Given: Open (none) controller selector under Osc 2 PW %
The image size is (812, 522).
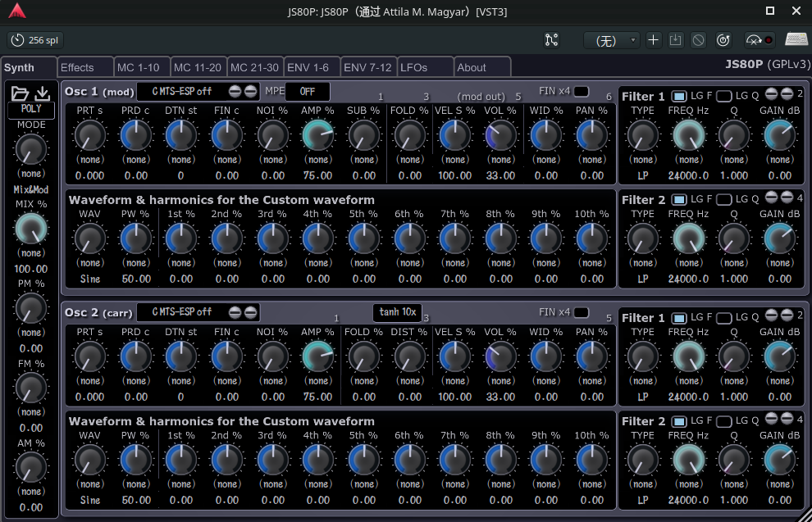Looking at the screenshot, I should coord(135,484).
